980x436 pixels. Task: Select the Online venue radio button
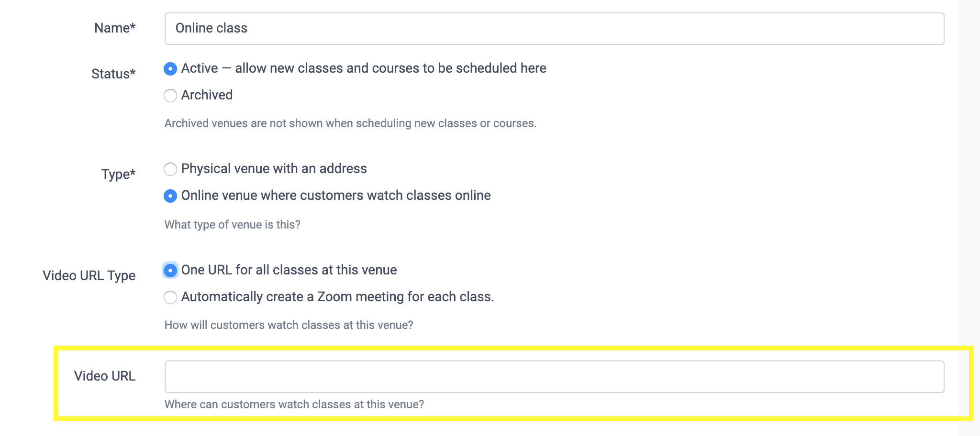[x=170, y=196]
